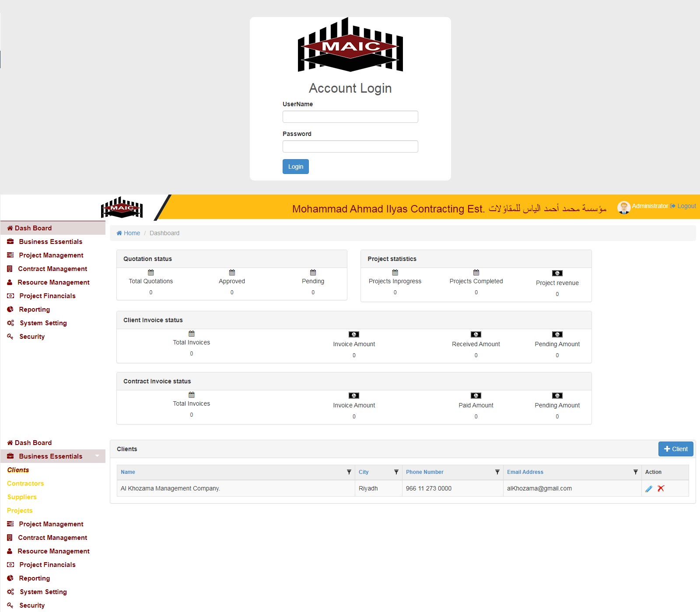Sort clients by the Phone Number column header
This screenshot has width=700, height=612.
(425, 472)
